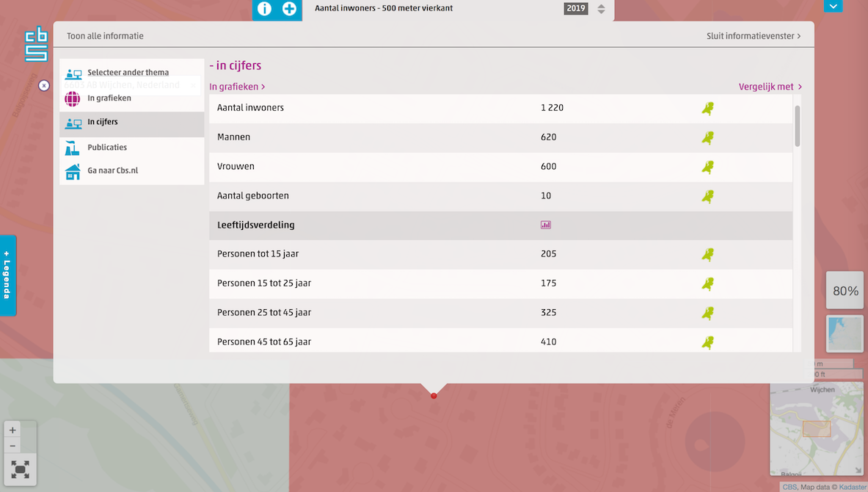
Task: Click the info icon in top bar
Action: (264, 9)
